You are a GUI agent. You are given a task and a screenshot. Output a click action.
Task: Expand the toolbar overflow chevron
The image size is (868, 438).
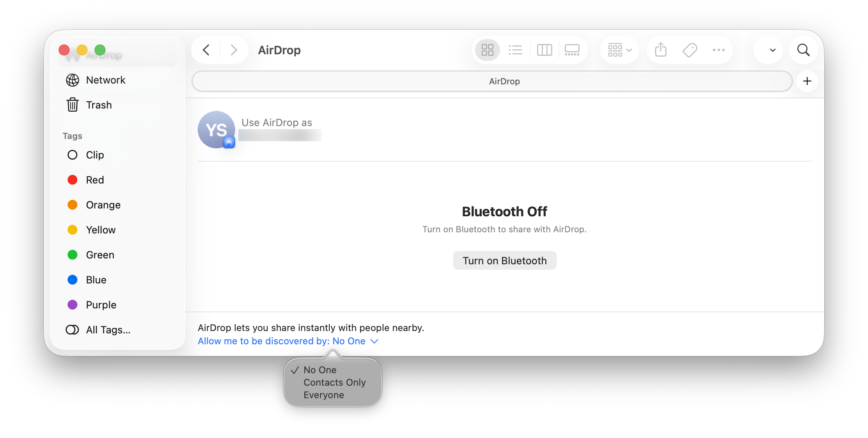click(x=772, y=50)
